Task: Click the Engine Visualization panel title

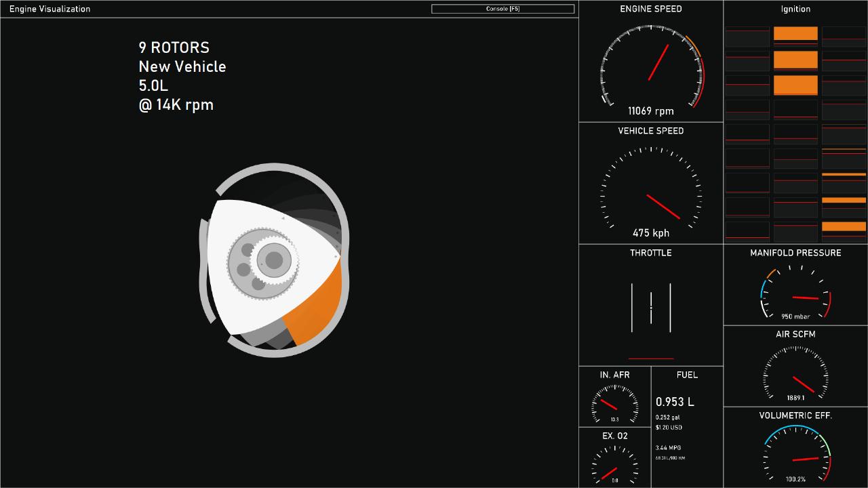Action: 50,9
